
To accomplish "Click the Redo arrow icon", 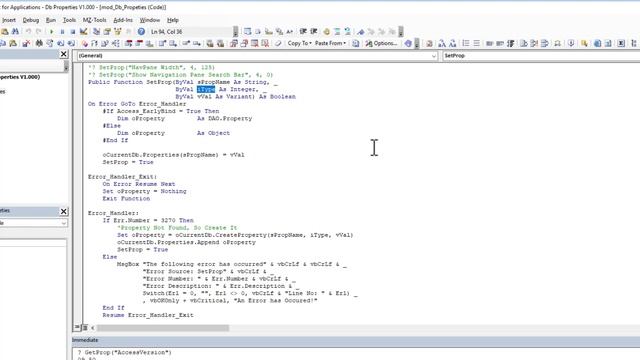I will pos(38,31).
